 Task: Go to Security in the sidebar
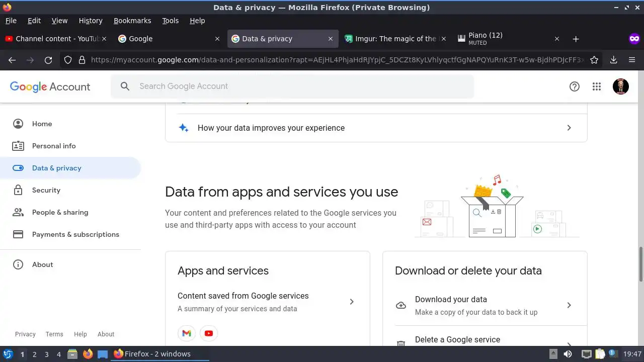coord(46,190)
